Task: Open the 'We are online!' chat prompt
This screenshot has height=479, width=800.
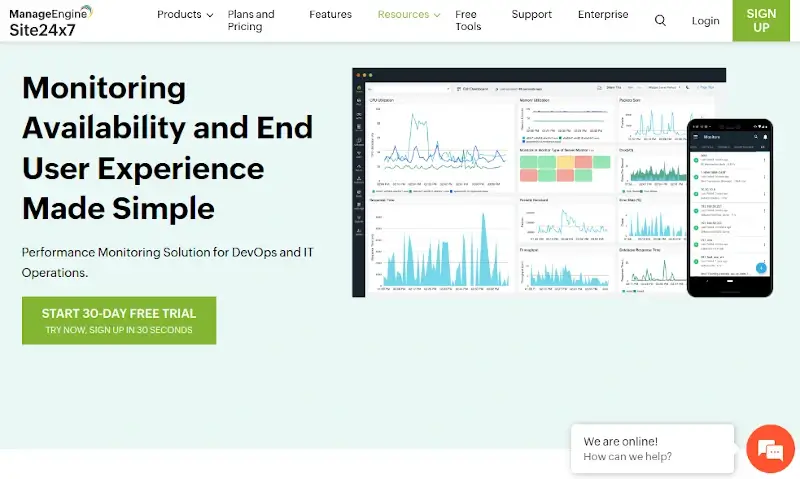Action: (x=653, y=449)
